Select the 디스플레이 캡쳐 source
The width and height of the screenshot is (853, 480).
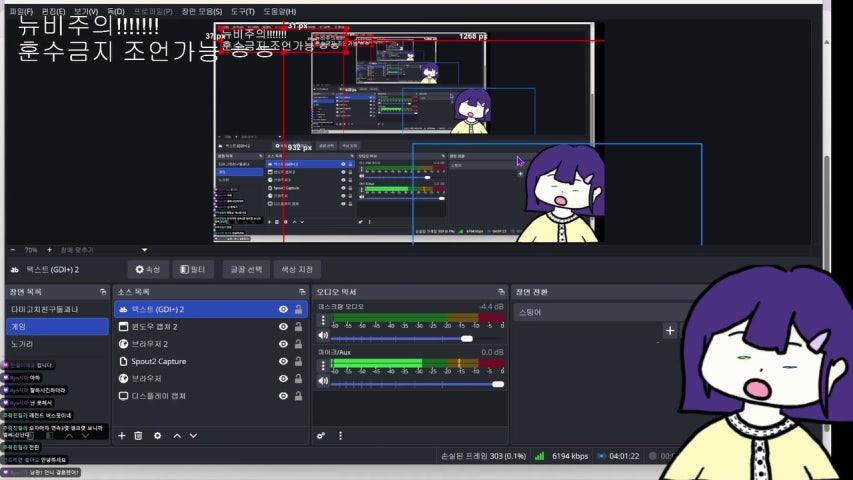tap(211, 396)
